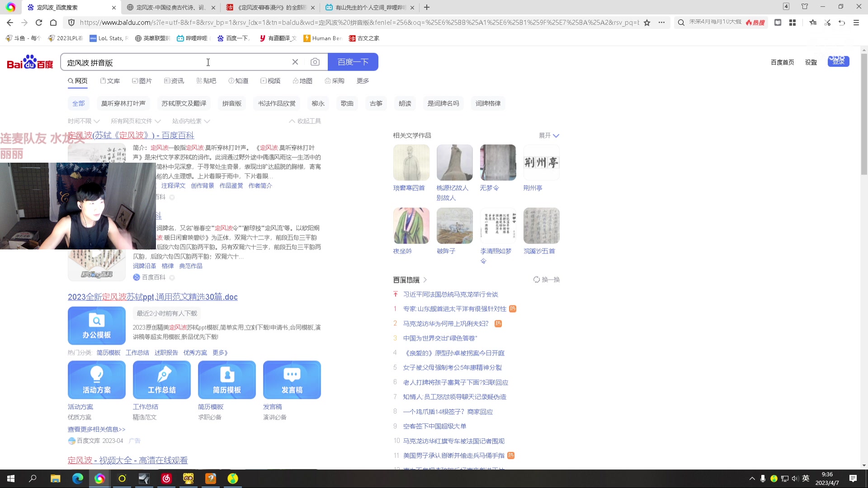Launch Microsoft Edge from the taskbar
The image size is (868, 488).
(x=78, y=479)
